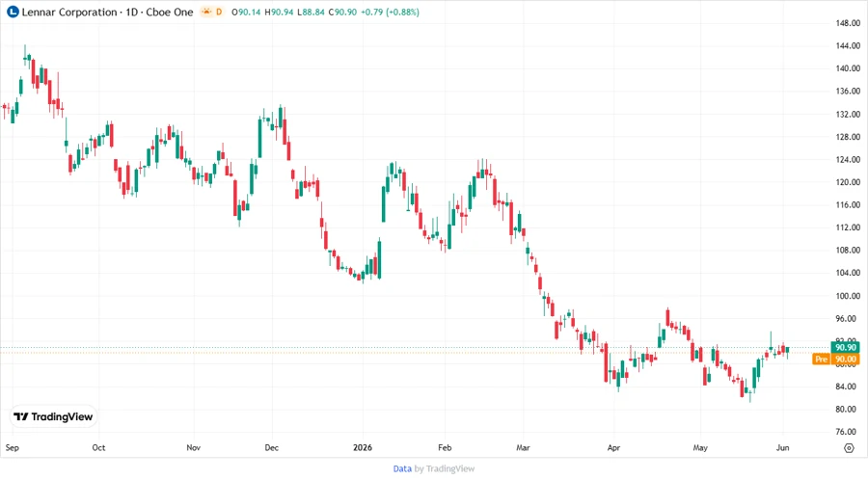Click the C90.90 close value
The image size is (868, 480).
click(x=342, y=12)
